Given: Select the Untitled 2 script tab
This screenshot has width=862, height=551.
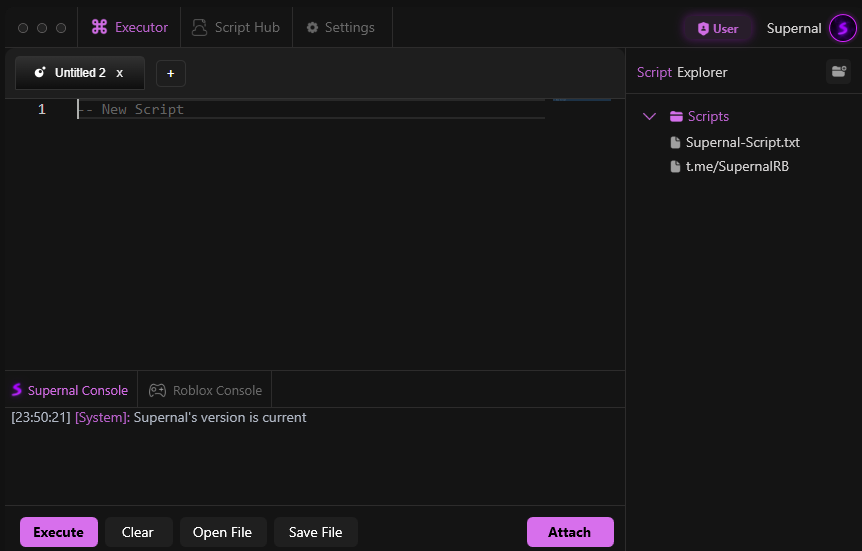Looking at the screenshot, I should (x=80, y=73).
